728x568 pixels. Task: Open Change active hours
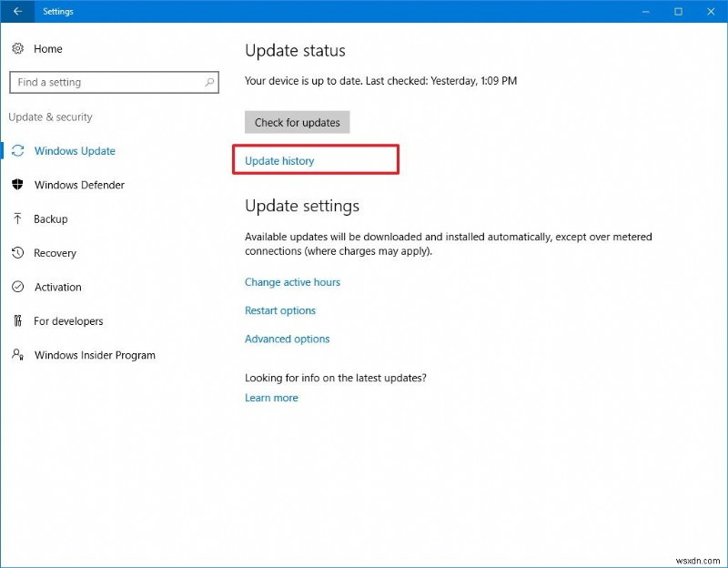pos(292,282)
